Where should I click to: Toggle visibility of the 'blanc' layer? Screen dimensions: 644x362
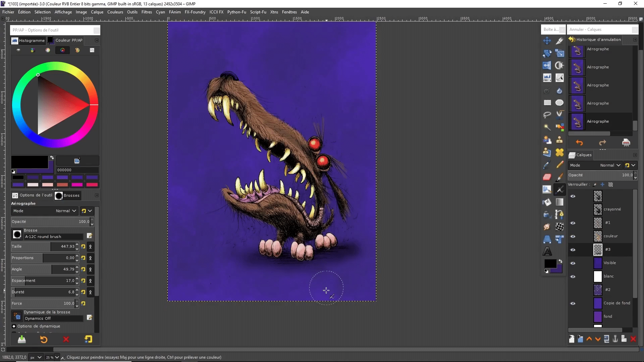tap(573, 277)
